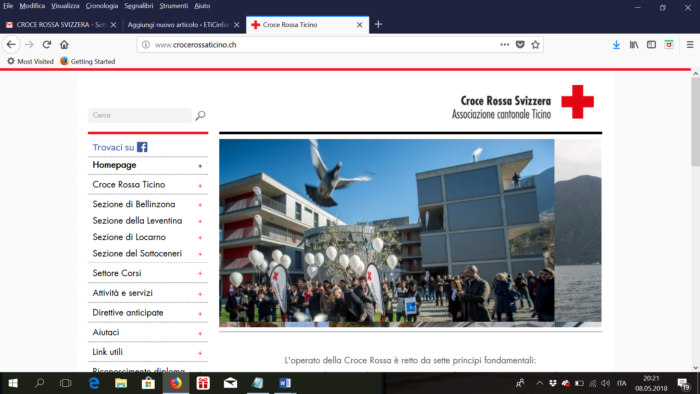The image size is (700, 394).
Task: Show hidden system tray icons chevron
Action: point(540,383)
